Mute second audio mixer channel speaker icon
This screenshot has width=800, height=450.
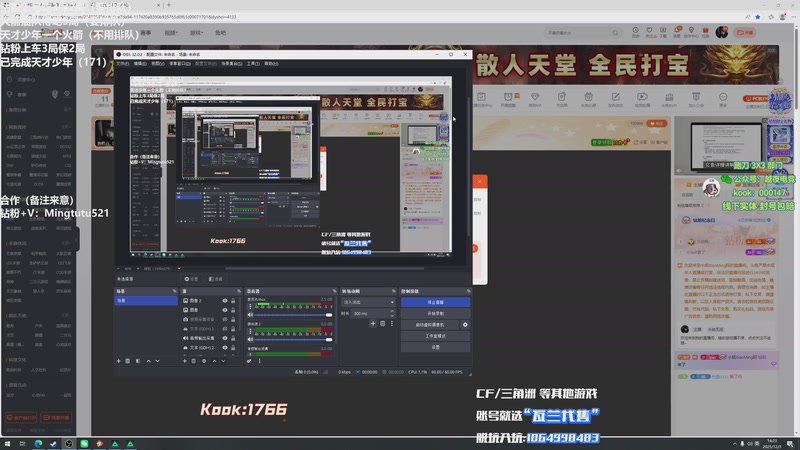250,339
